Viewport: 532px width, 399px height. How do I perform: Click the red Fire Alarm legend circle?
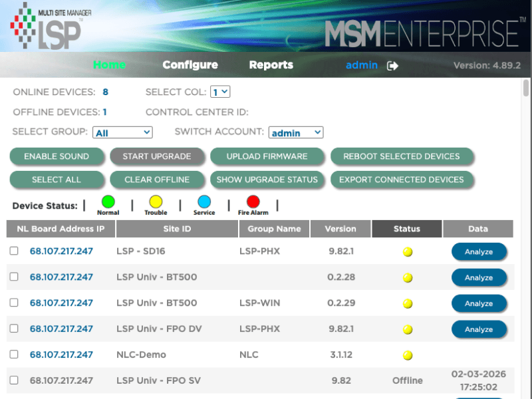point(253,201)
